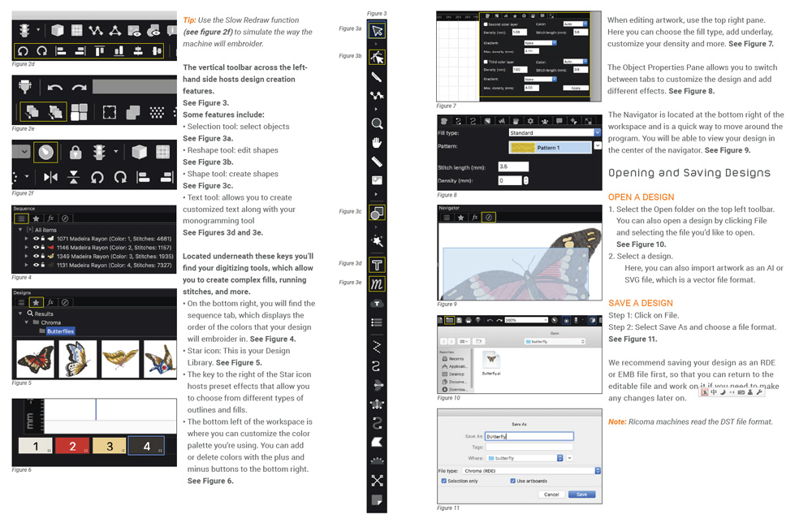Hide the 1071 Madeira Rayon color layer
Image resolution: width=812 pixels, height=519 pixels.
tap(36, 239)
